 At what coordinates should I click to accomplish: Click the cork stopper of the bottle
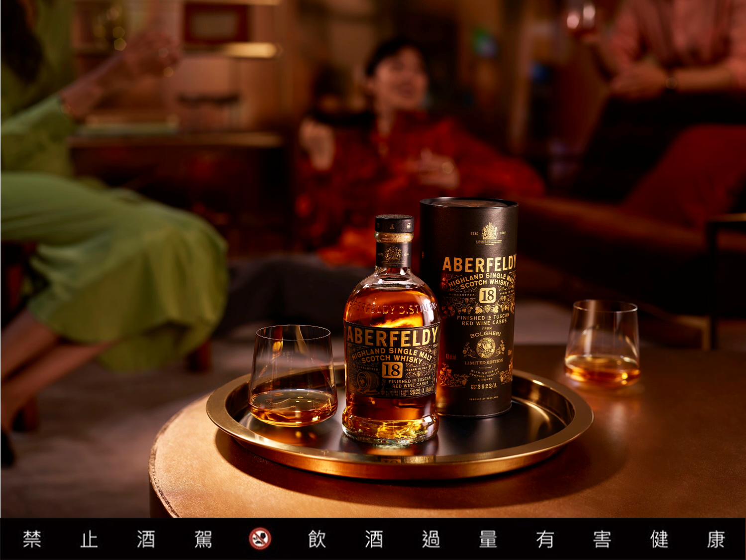(x=394, y=224)
